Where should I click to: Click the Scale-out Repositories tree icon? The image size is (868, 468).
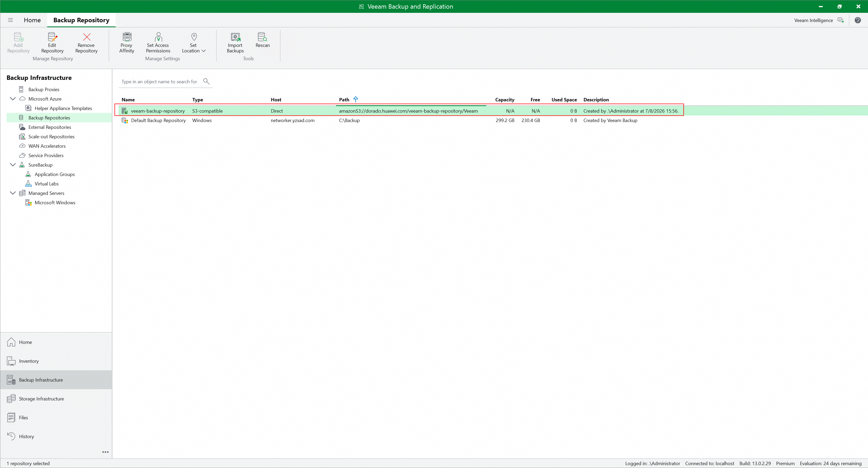[x=22, y=136]
